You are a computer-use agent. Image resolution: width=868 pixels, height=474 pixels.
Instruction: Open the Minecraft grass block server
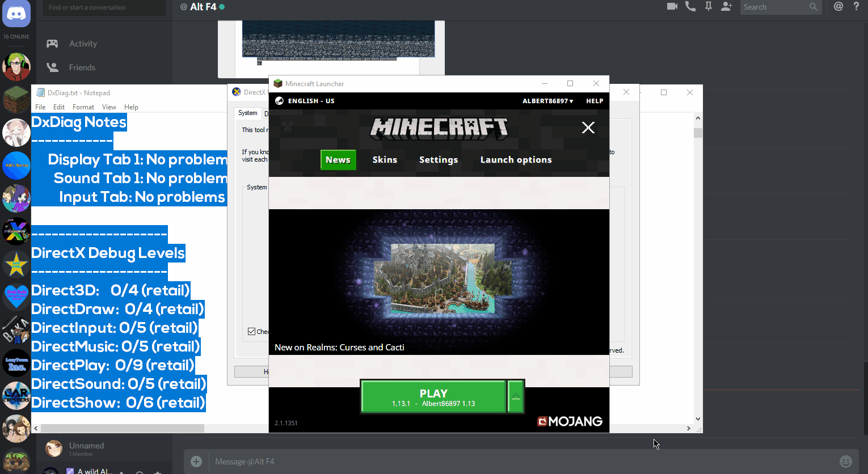click(x=16, y=100)
